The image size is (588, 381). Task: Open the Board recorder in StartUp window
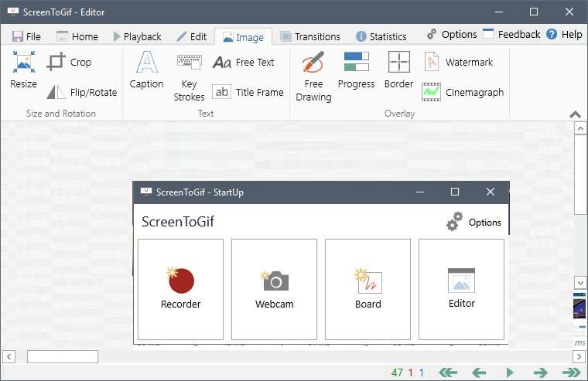367,289
